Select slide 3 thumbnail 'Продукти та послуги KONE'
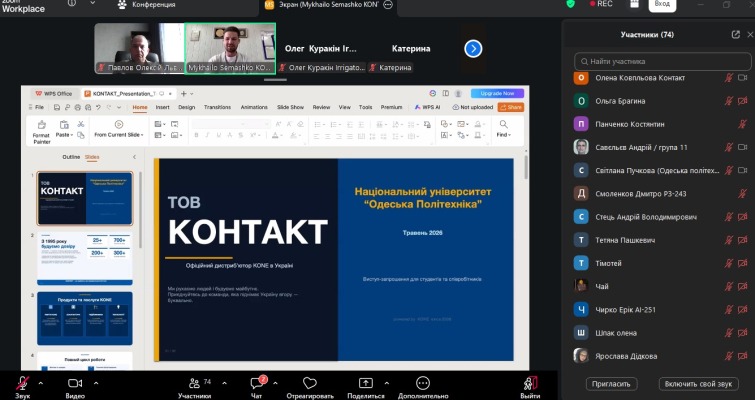The height and width of the screenshot is (400, 755). pyautogui.click(x=85, y=318)
